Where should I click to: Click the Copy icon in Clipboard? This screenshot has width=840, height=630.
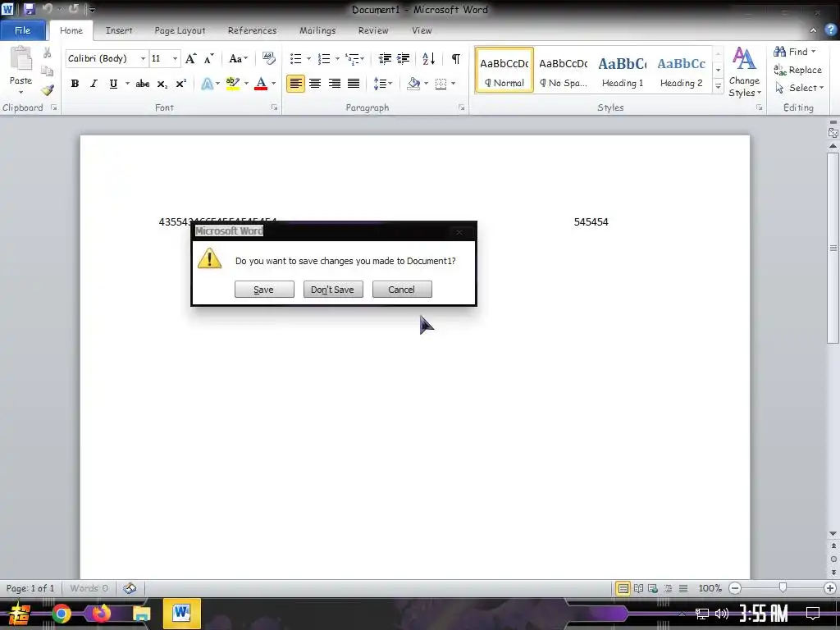tap(47, 71)
